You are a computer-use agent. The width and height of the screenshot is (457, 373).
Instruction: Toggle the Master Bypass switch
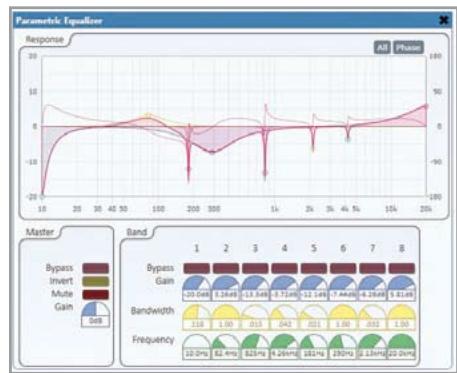pyautogui.click(x=96, y=268)
